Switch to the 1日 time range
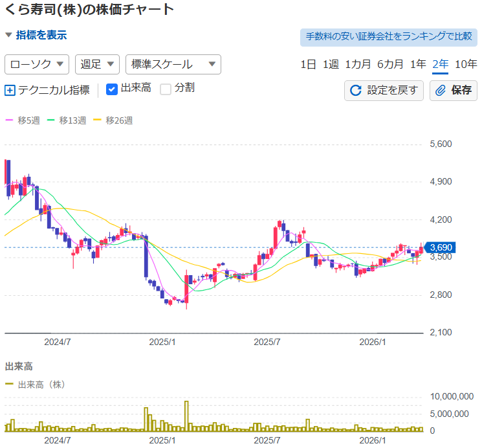 (x=308, y=64)
